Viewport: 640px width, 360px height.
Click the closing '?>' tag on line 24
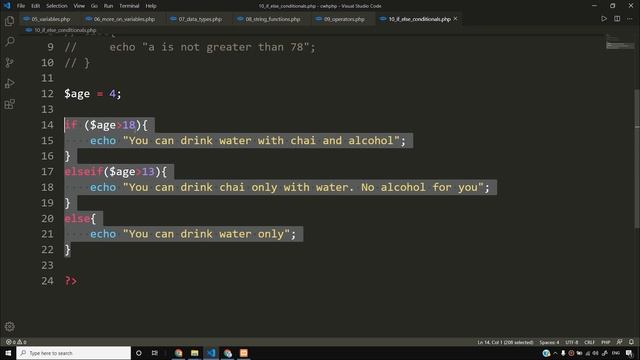71,281
